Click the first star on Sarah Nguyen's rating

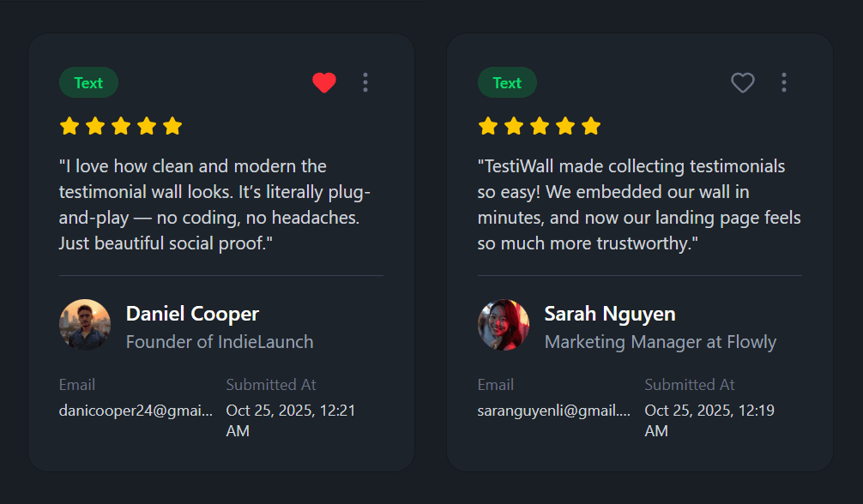point(487,125)
